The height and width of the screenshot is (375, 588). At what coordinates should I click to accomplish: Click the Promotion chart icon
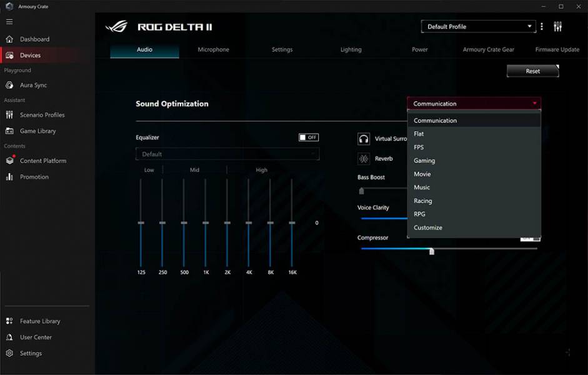[10, 177]
